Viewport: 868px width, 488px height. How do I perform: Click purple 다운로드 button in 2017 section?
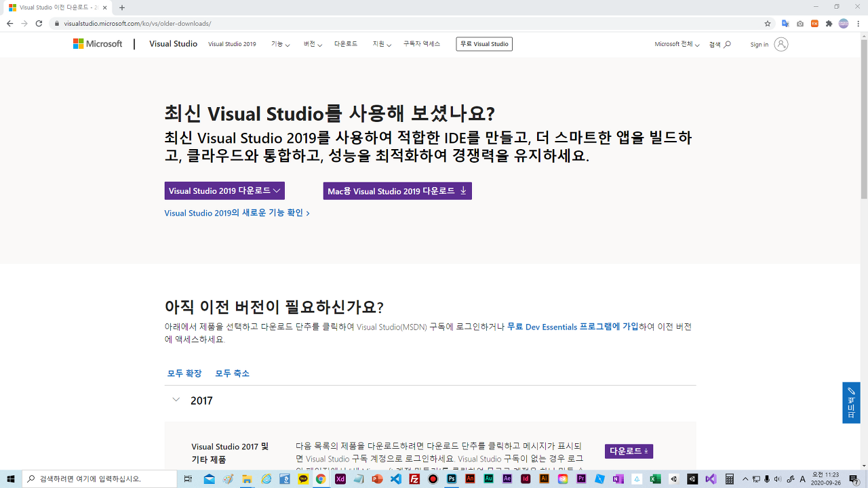tap(629, 451)
